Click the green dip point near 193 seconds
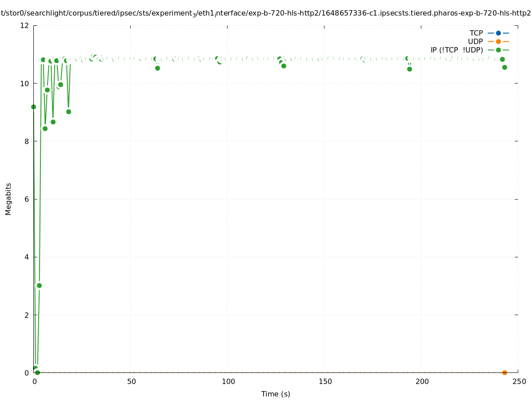532x400 pixels. click(x=409, y=69)
